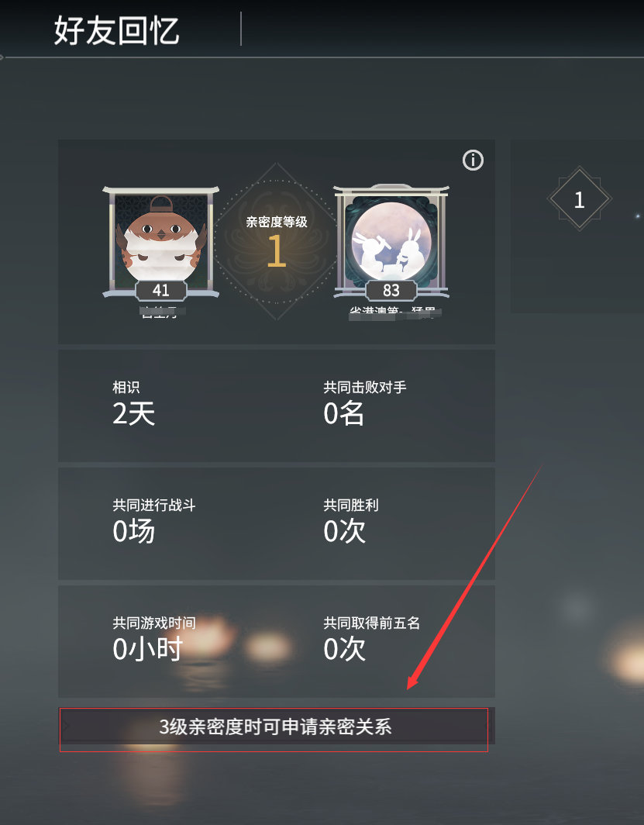This screenshot has height=825, width=644.
Task: Open the info icon in the intimacy panel
Action: 473,160
